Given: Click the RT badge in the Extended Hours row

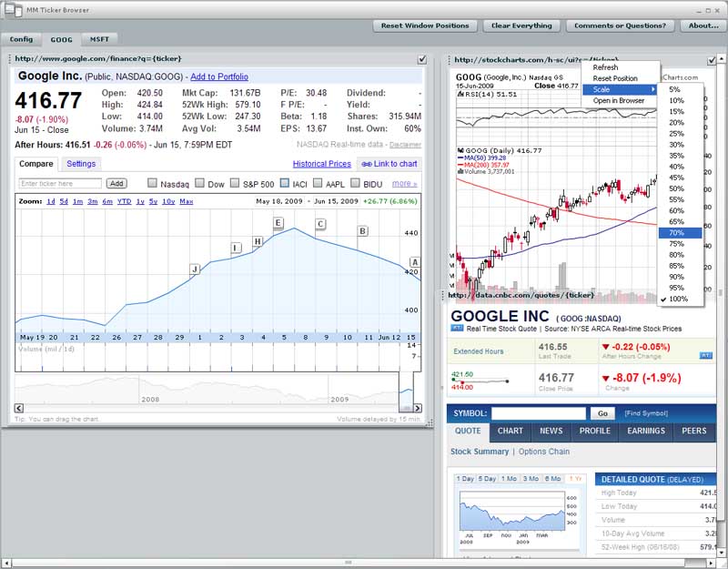Looking at the screenshot, I should (x=705, y=356).
